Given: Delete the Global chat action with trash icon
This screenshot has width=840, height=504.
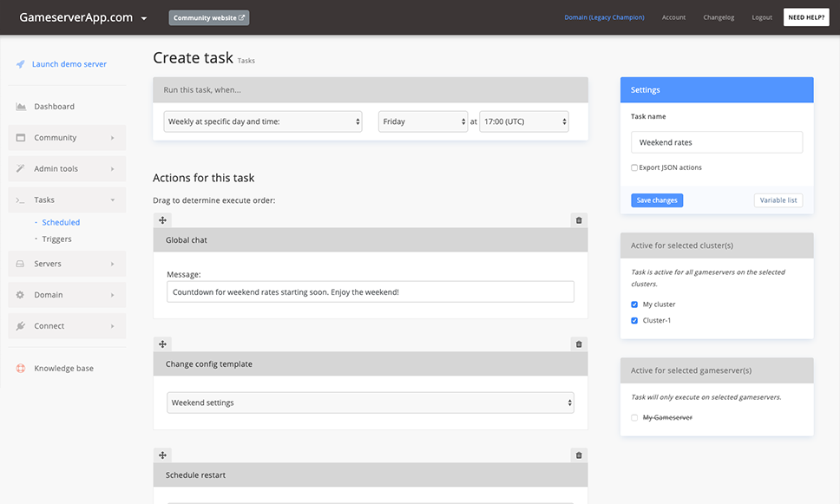Looking at the screenshot, I should coord(579,220).
